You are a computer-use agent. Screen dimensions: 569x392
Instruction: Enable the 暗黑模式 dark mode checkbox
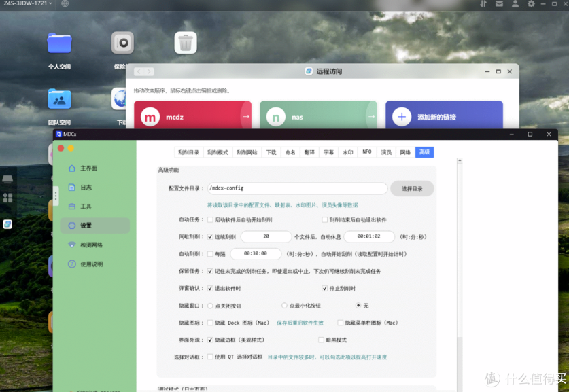point(321,340)
